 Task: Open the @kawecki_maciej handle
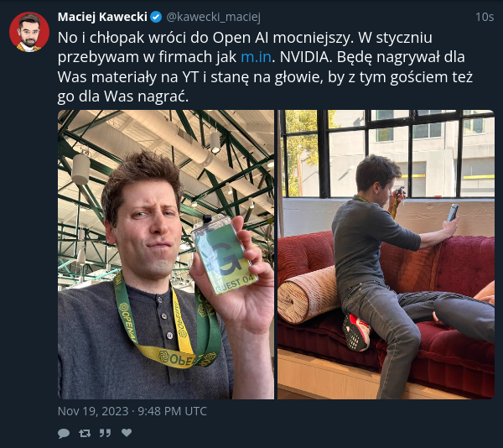(213, 17)
